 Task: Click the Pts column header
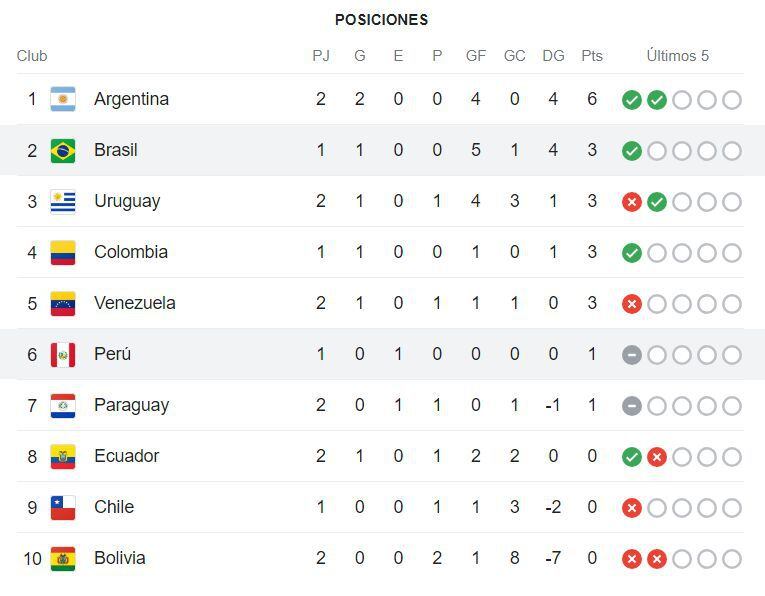[592, 56]
